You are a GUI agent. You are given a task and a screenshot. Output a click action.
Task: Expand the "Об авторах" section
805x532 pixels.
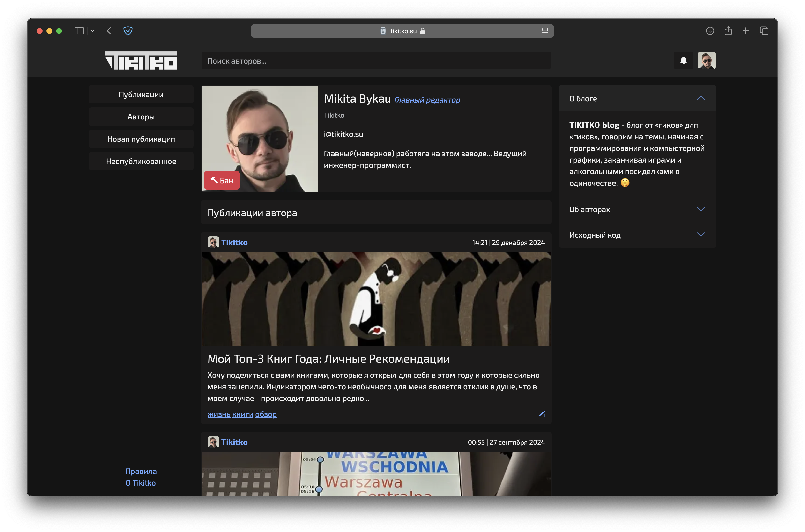[x=701, y=209]
